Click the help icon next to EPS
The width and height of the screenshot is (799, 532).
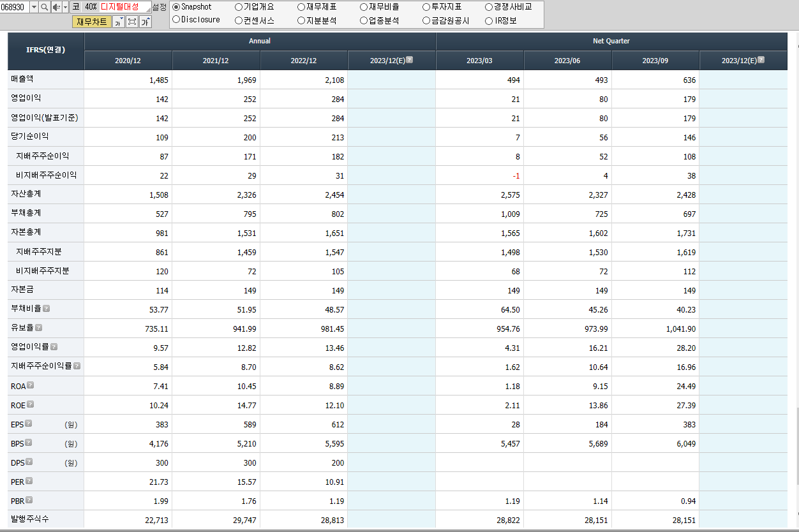(28, 424)
